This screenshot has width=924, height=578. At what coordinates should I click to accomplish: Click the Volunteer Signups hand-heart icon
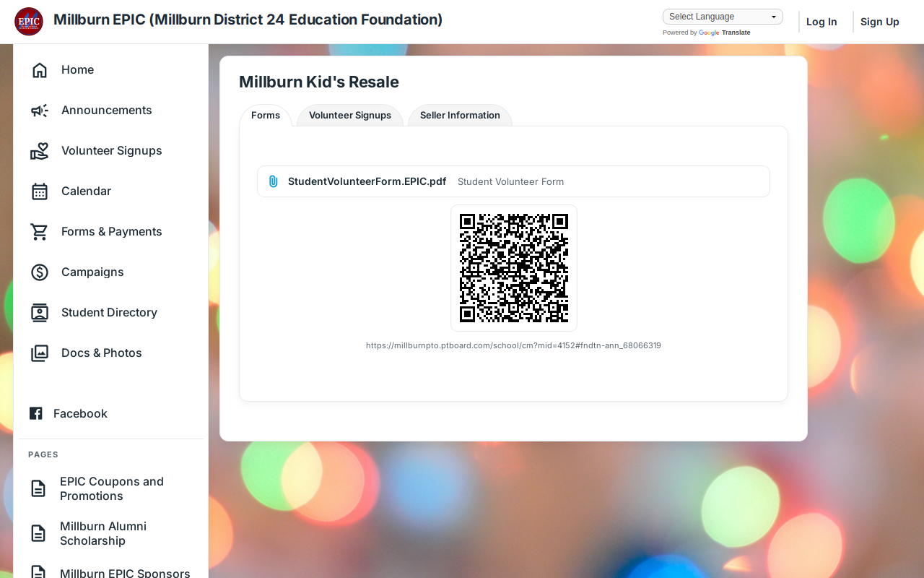[x=40, y=151]
